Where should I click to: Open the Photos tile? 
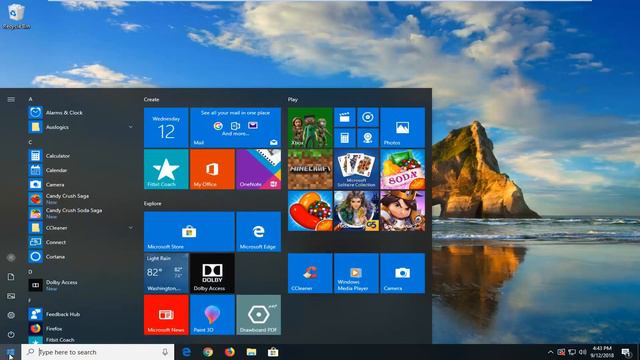402,127
